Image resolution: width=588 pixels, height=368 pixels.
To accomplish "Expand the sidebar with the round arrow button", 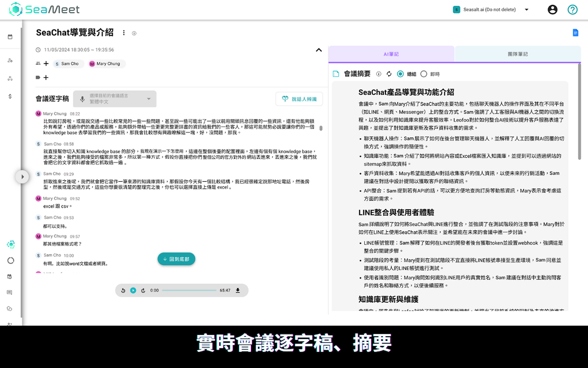I will [22, 177].
